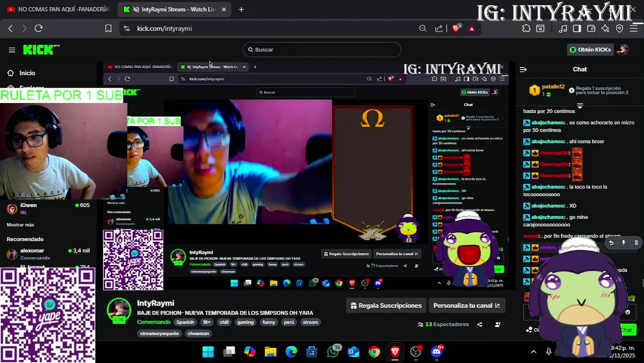Viewport: 644px width, 363px height.
Task: Open the Leo AI sparkle icon
Action: (x=605, y=28)
